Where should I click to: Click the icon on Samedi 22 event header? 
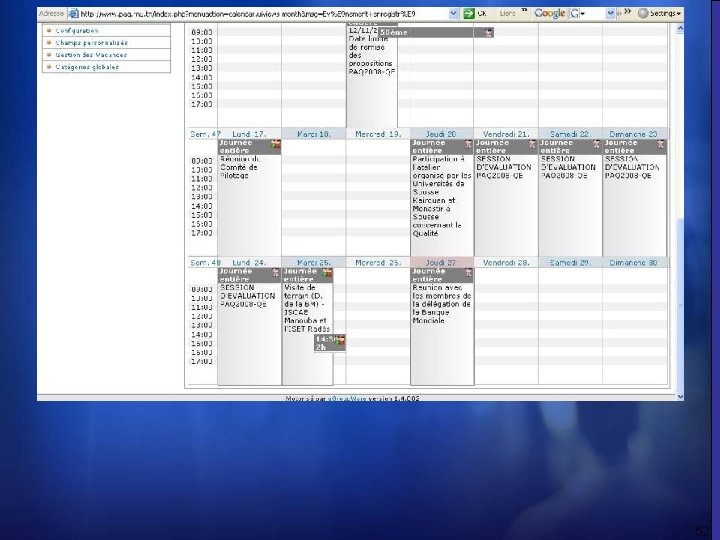coord(596,144)
